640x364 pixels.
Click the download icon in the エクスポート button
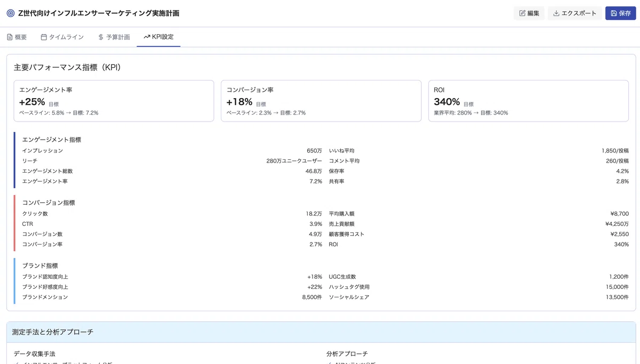(556, 13)
